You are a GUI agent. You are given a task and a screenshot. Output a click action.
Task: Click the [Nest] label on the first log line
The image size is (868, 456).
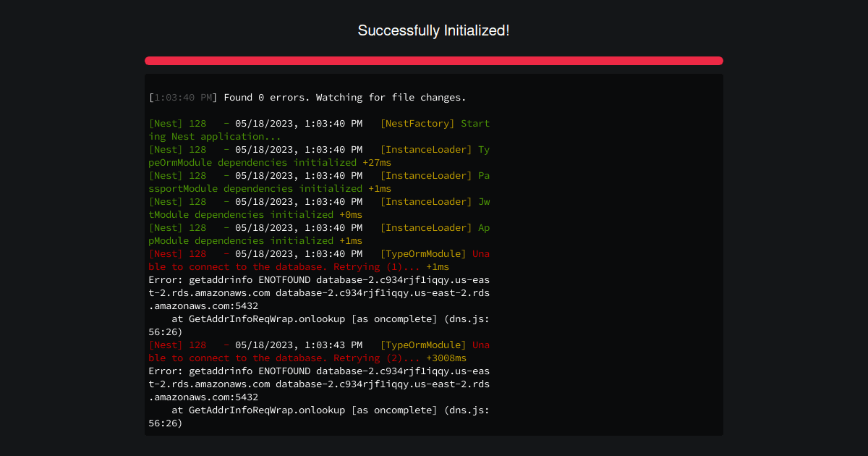[165, 123]
